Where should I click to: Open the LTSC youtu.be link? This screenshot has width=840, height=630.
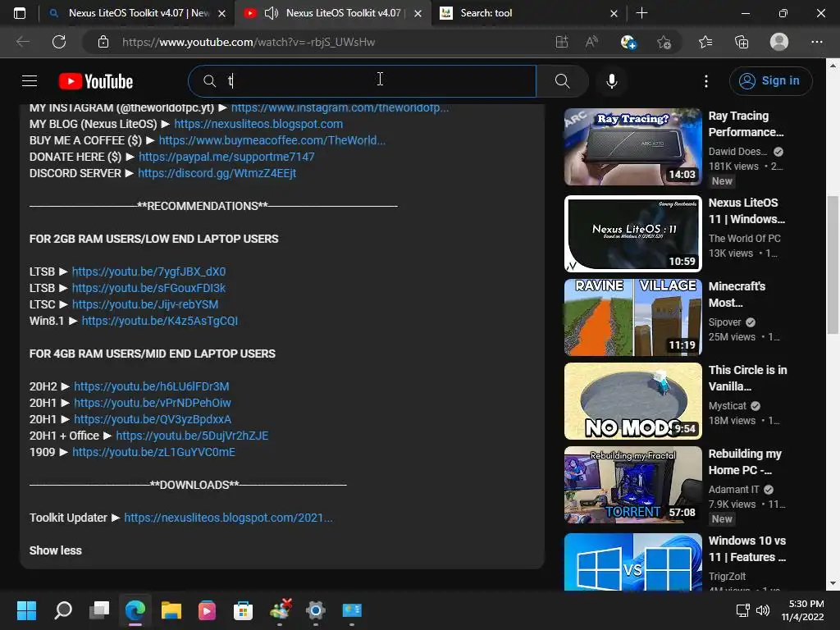(x=144, y=304)
